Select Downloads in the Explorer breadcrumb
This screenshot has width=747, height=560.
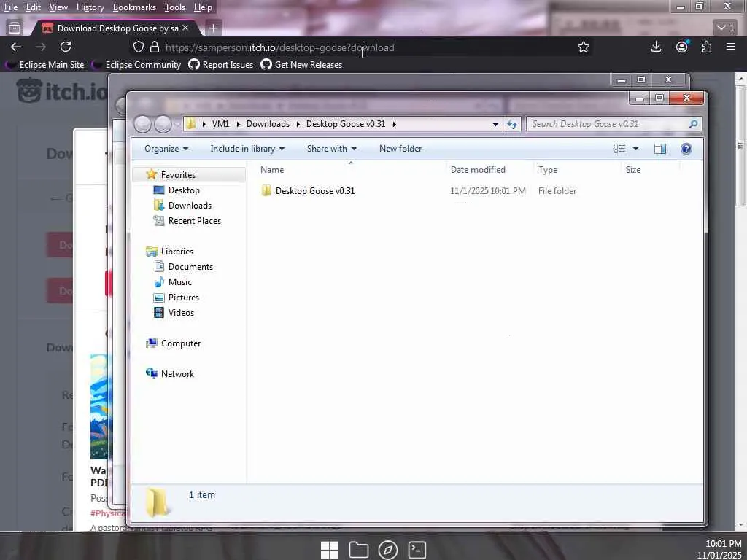tap(268, 124)
